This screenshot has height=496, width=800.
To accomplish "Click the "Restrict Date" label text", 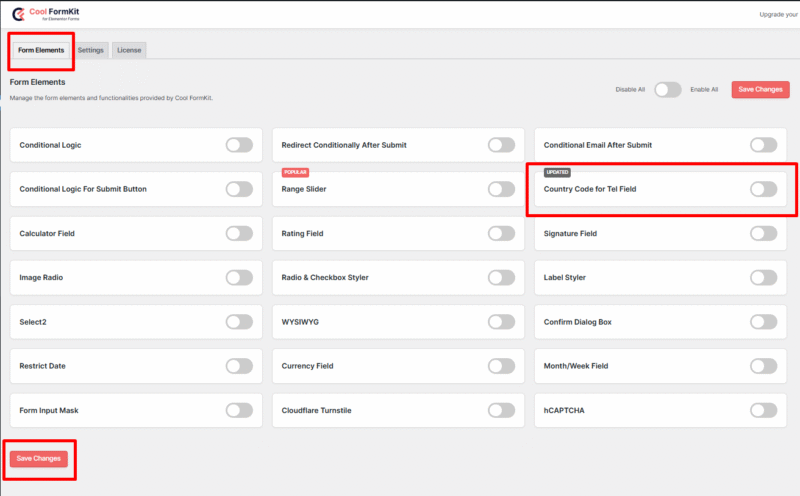I will coord(42,366).
